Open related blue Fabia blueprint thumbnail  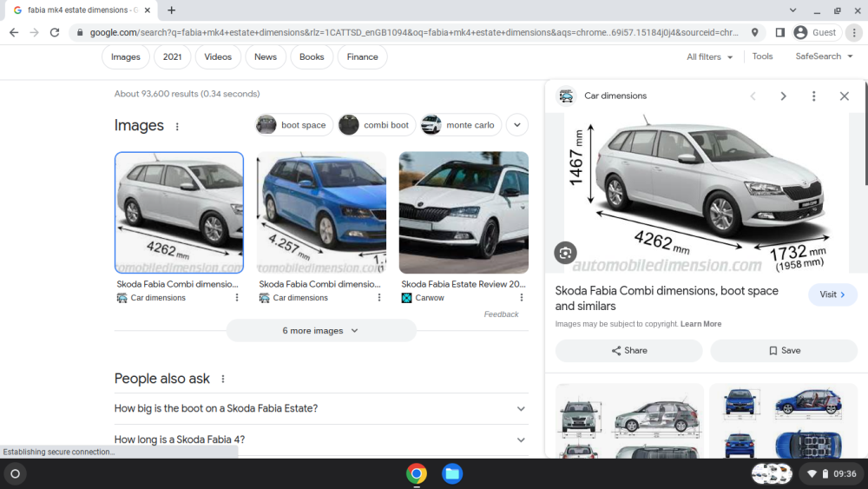[783, 421]
